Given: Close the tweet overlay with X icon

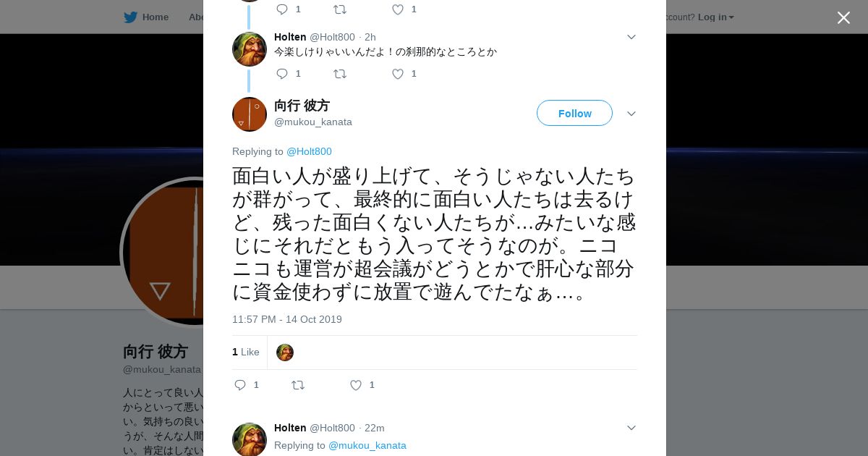Looking at the screenshot, I should 843,17.
